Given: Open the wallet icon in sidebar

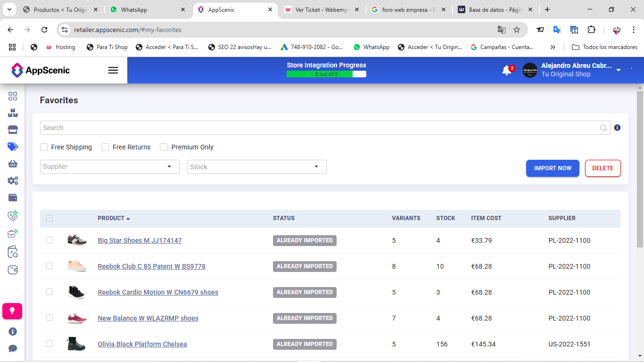Looking at the screenshot, I should coord(13,197).
